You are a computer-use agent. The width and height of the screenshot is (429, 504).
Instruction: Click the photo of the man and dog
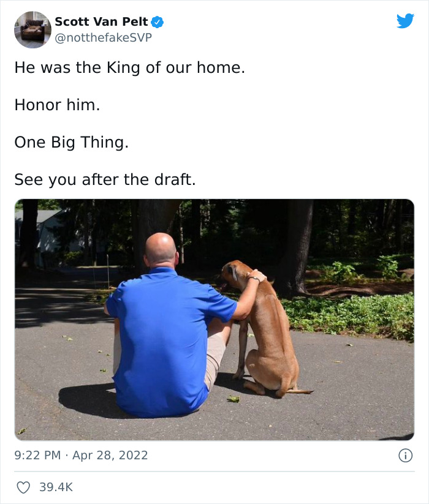pos(214,315)
